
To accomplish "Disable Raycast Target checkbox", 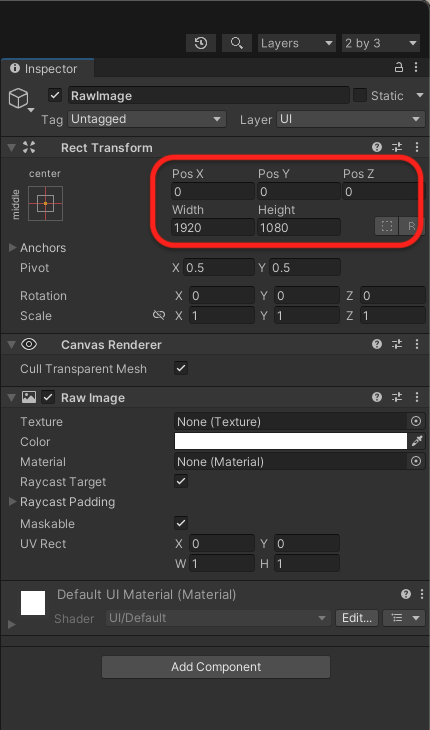I will pos(181,482).
